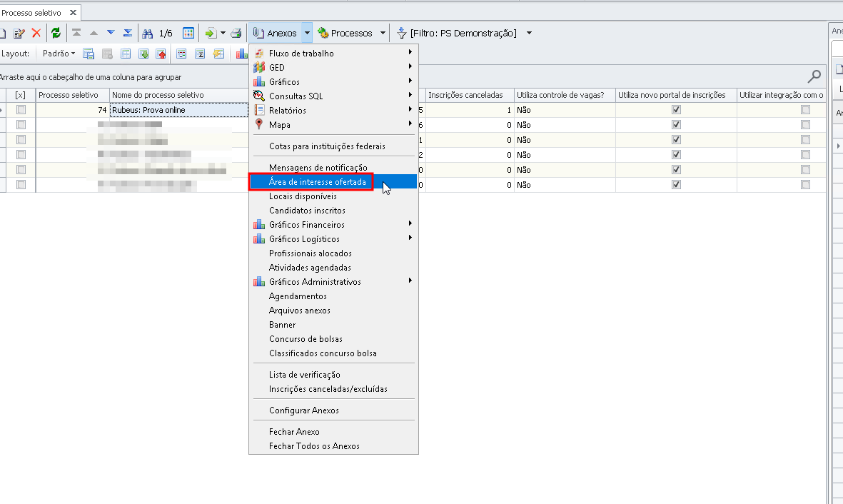Click the save layout icon
The width and height of the screenshot is (843, 504).
click(x=89, y=54)
